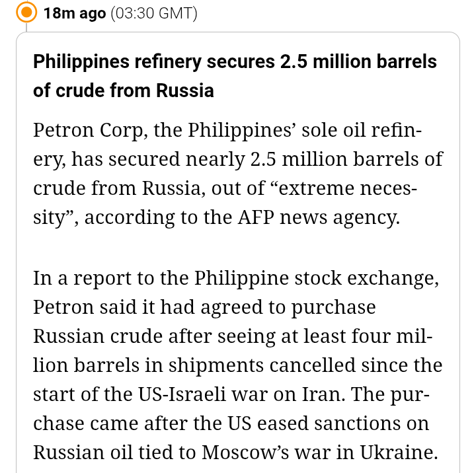Click "Philippine stock exchange" in second paragraph
Screen dimensions: 476x473
click(317, 278)
